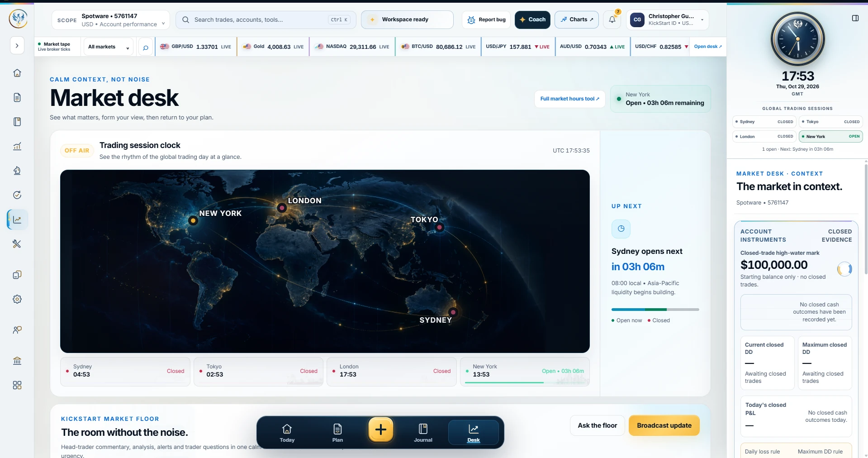This screenshot has width=868, height=458.
Task: Select the USD/JPY ticker
Action: tap(518, 47)
